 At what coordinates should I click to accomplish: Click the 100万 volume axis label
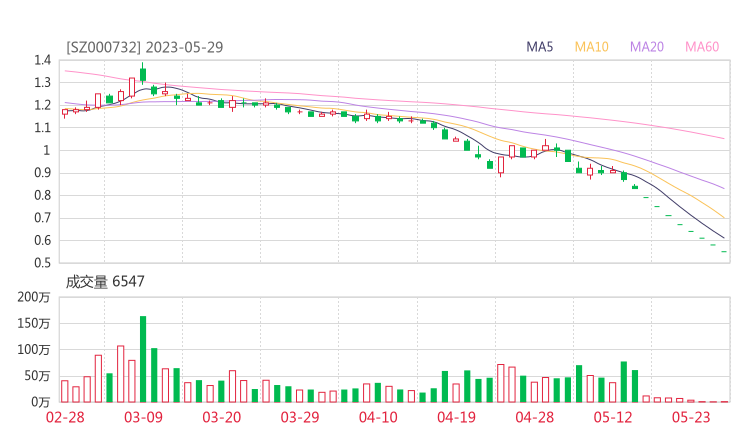tap(34, 350)
